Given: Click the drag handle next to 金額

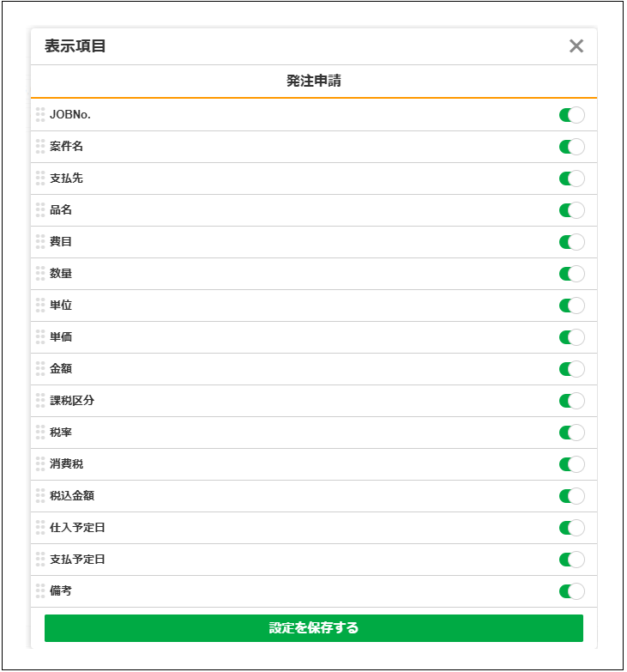Looking at the screenshot, I should (40, 369).
